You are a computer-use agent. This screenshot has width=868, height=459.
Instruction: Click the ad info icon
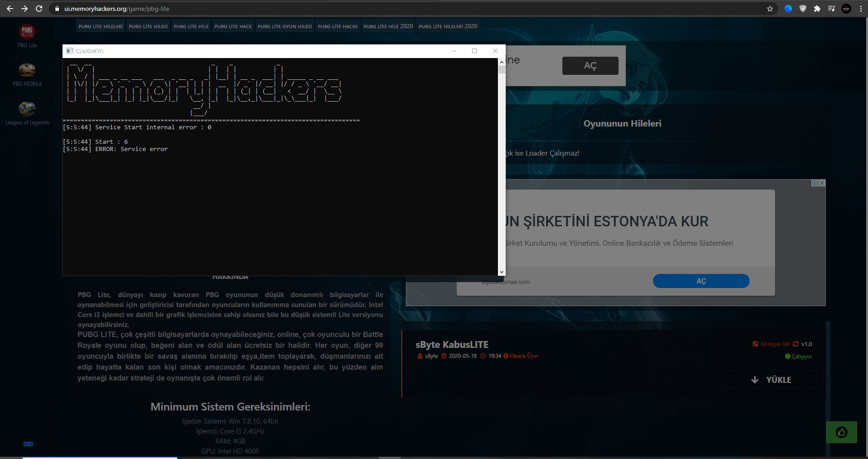point(815,183)
